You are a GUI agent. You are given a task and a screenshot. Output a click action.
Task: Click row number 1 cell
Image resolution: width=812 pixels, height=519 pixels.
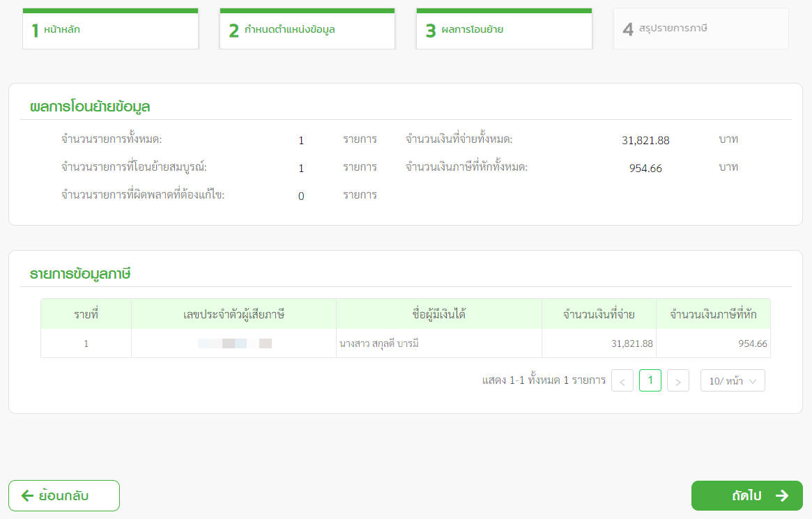coord(86,343)
